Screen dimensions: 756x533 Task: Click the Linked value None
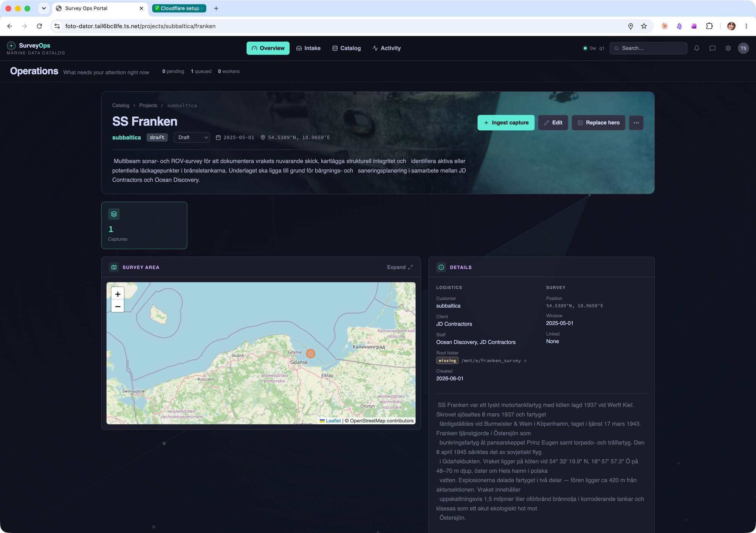coord(552,341)
